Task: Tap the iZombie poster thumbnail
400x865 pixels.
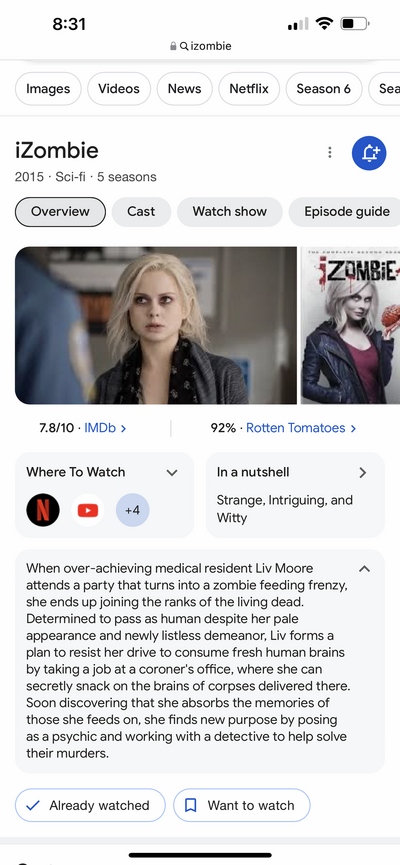Action: (x=350, y=325)
